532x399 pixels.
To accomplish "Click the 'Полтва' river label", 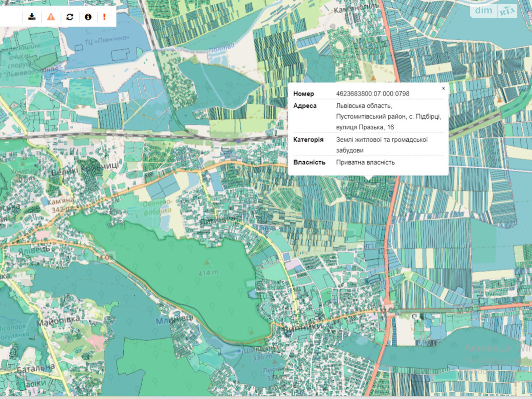I will coord(222,47).
